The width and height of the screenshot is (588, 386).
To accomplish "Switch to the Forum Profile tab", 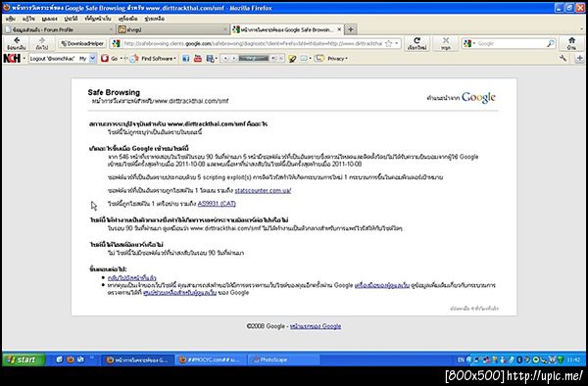I will click(x=58, y=29).
